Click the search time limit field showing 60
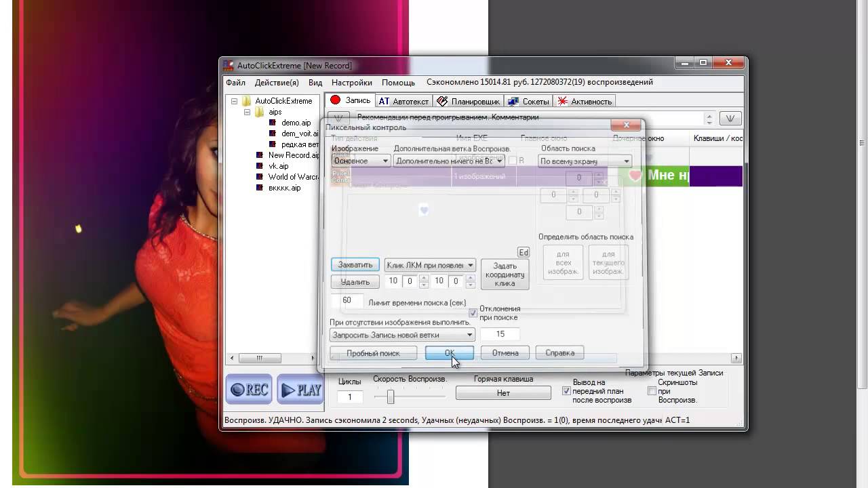 click(x=347, y=300)
